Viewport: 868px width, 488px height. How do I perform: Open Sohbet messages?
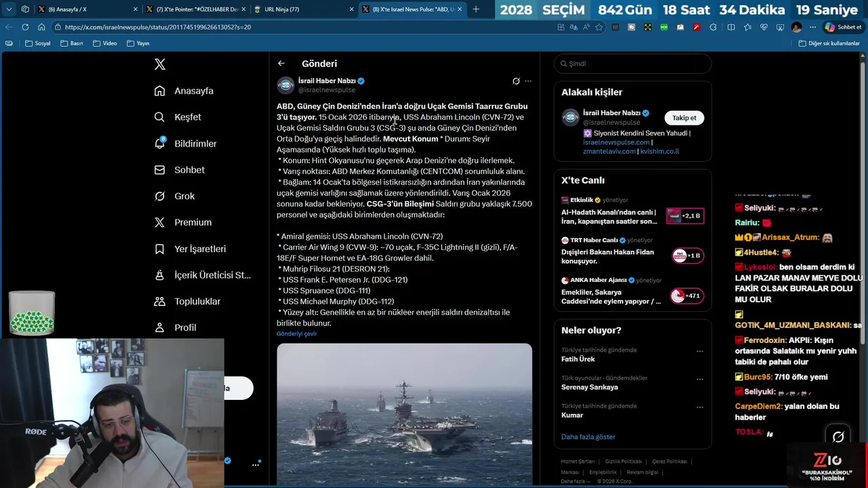coord(179,170)
